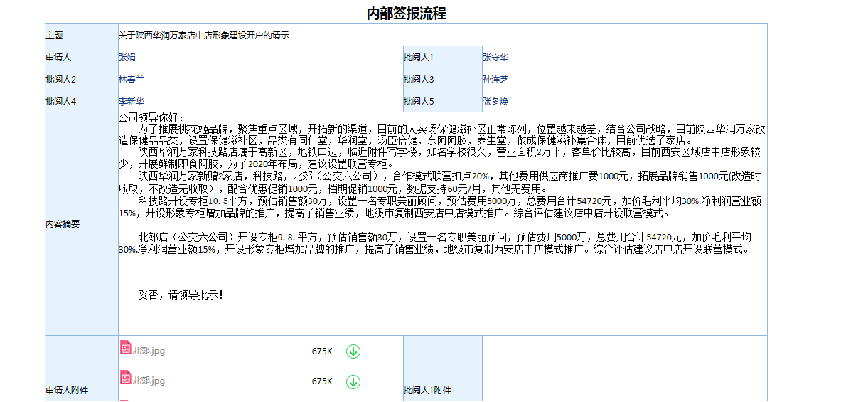868x402 pixels.
Task: Click the 内容摘要 row label
Action: click(x=63, y=224)
